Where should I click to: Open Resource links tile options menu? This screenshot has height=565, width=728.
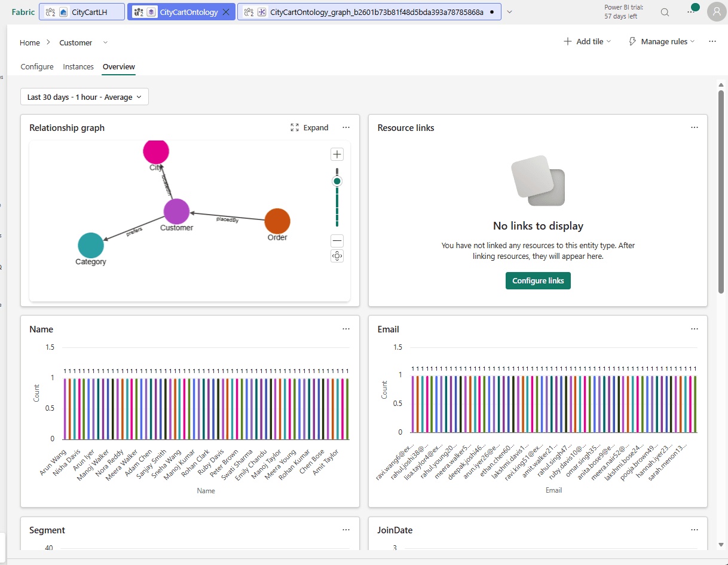click(695, 127)
